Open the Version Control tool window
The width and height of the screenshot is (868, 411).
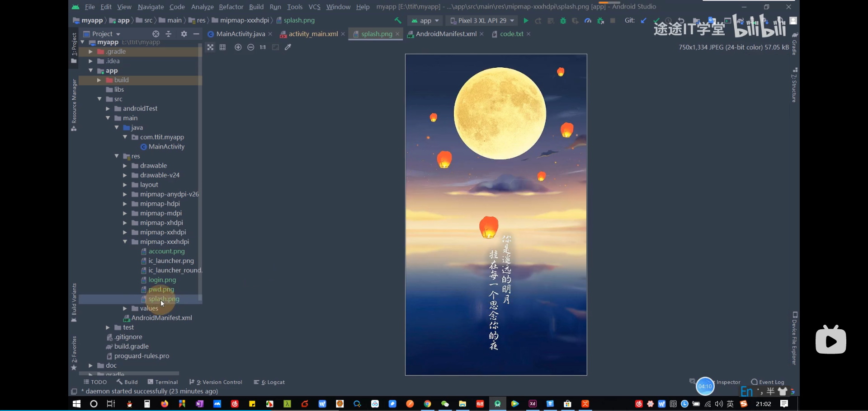216,382
